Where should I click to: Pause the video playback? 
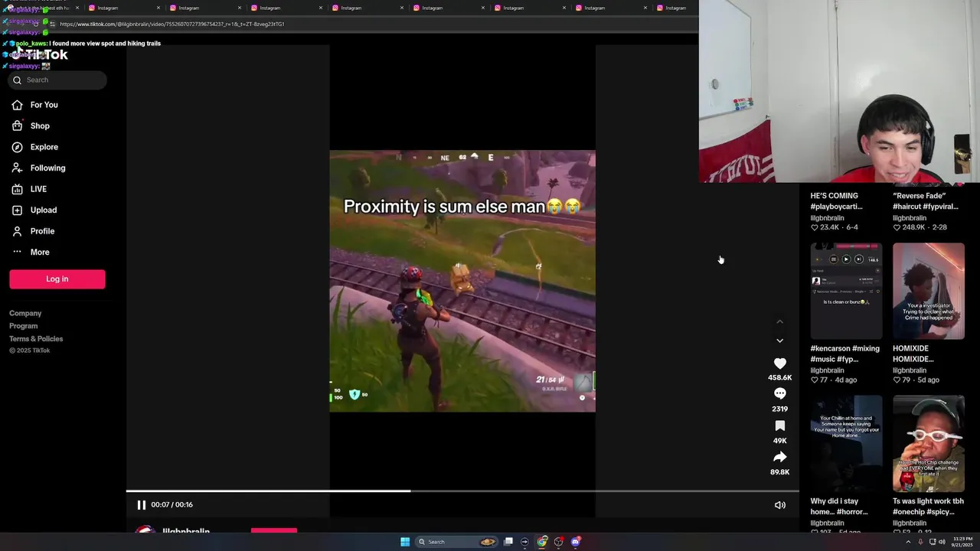141,504
